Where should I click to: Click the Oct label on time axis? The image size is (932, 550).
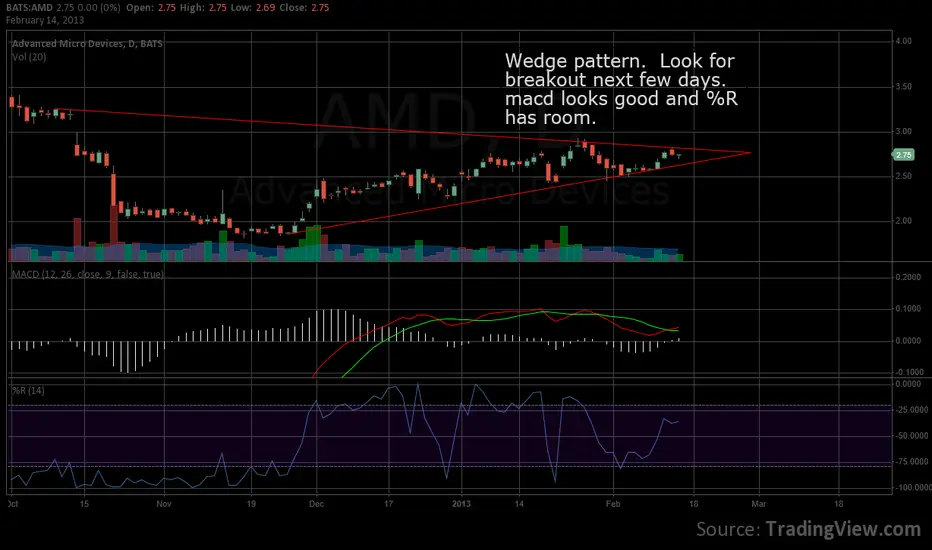click(12, 504)
